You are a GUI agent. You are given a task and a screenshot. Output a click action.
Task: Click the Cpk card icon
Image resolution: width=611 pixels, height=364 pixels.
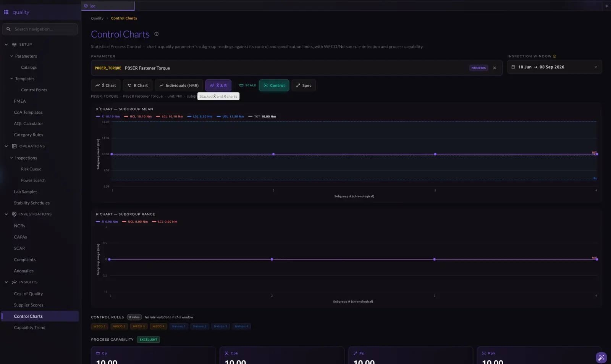click(x=226, y=353)
